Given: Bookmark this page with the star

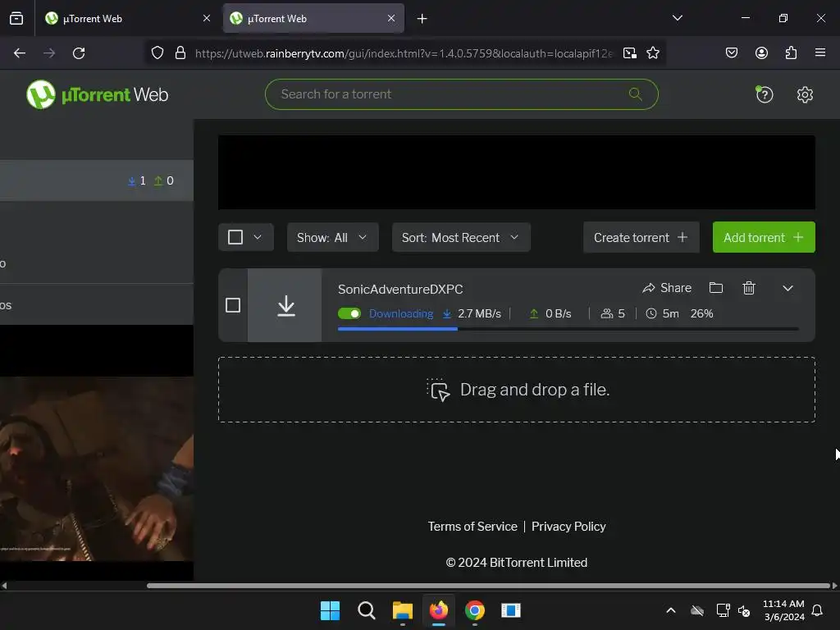Looking at the screenshot, I should tap(652, 53).
